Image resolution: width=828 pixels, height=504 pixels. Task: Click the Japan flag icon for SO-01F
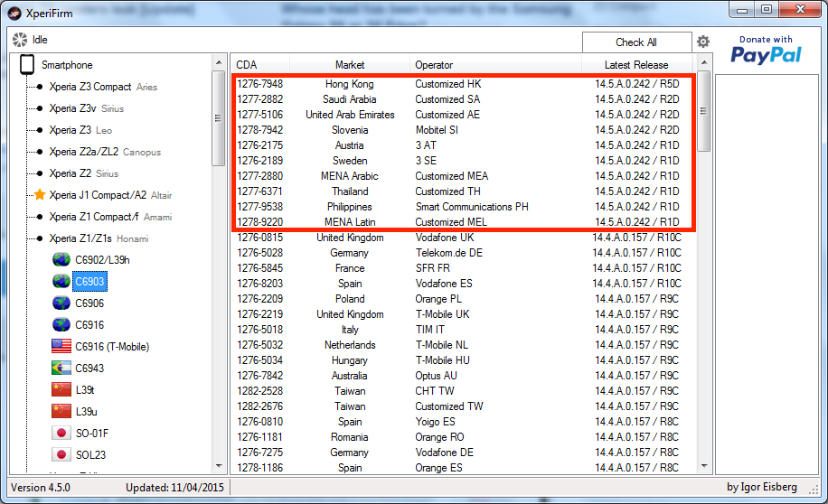click(61, 433)
